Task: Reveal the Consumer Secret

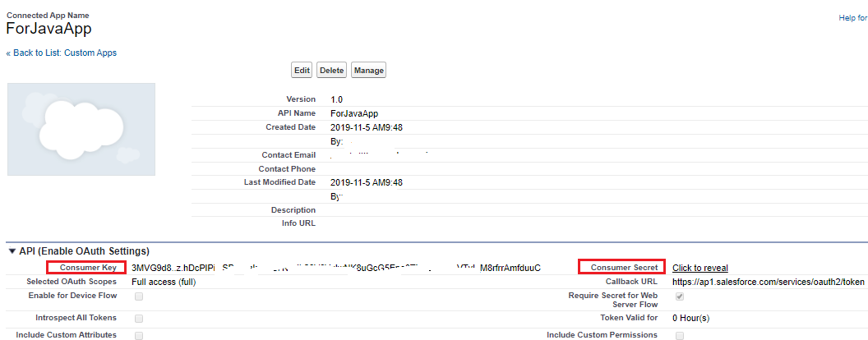Action: 699,268
